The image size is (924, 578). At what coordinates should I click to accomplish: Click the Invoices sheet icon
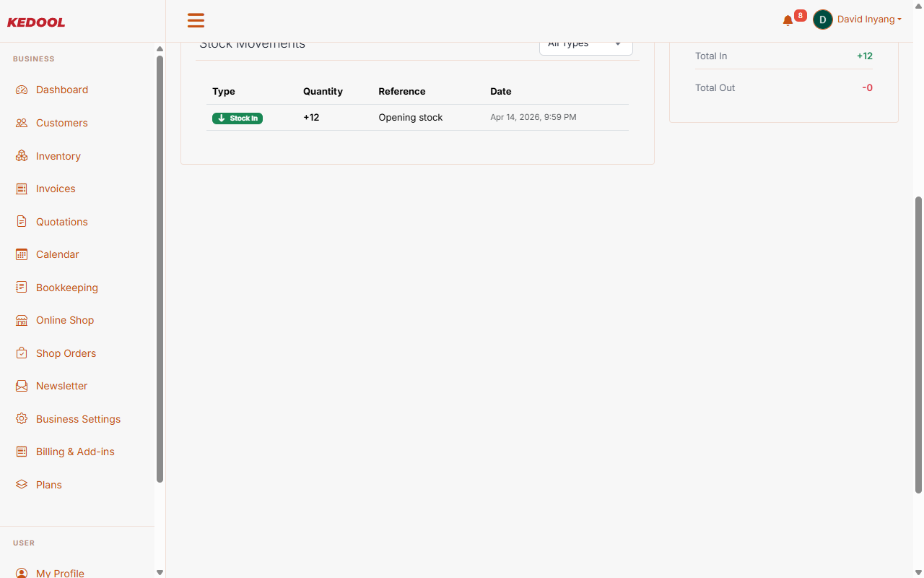point(22,189)
